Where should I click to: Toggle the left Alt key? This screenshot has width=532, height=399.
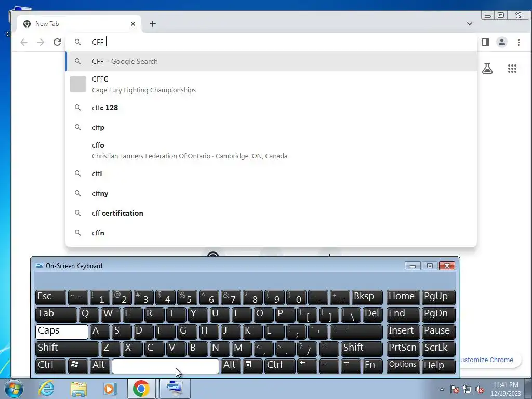[x=99, y=366]
